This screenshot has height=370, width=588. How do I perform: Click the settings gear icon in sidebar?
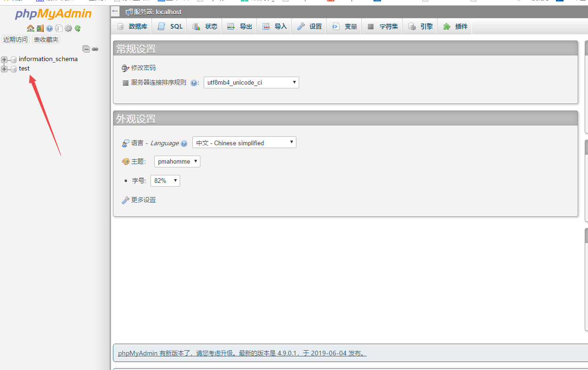pyautogui.click(x=68, y=28)
